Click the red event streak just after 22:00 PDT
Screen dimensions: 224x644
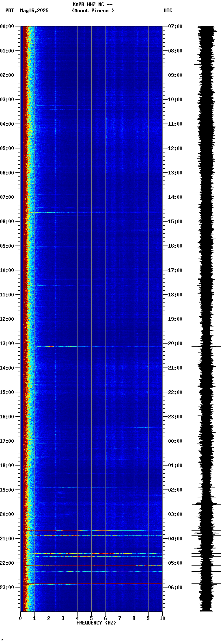tap(93, 565)
